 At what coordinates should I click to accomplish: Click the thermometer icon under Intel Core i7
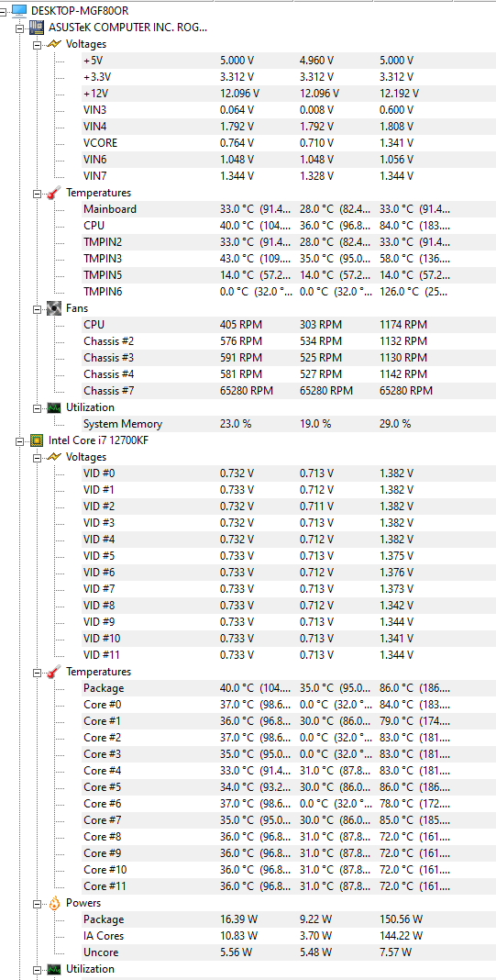coord(54,672)
